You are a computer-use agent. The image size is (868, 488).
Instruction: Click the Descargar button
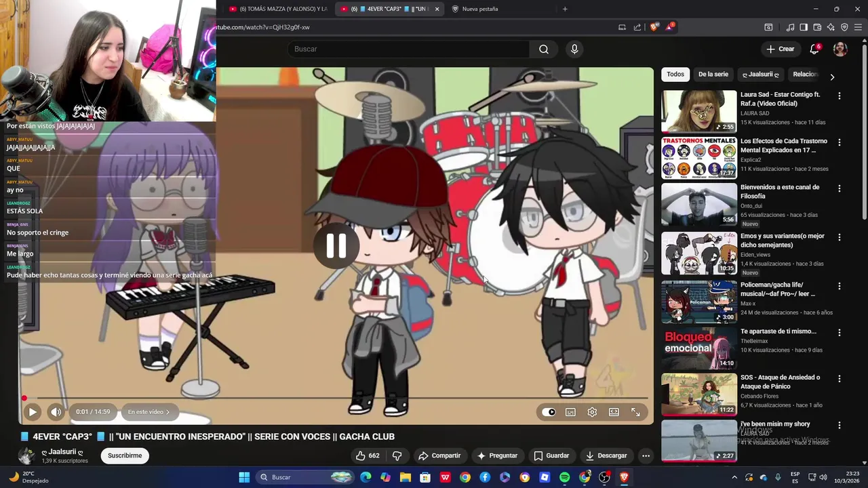coord(606,455)
